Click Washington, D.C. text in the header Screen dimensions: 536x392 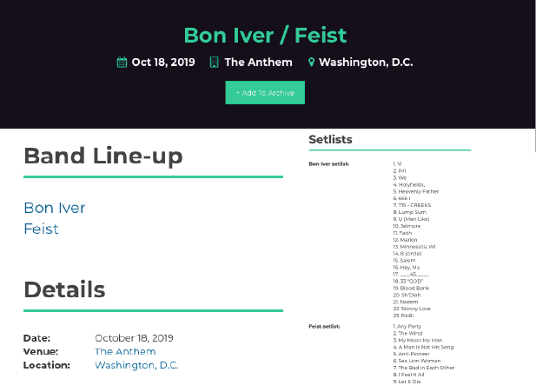click(x=366, y=63)
